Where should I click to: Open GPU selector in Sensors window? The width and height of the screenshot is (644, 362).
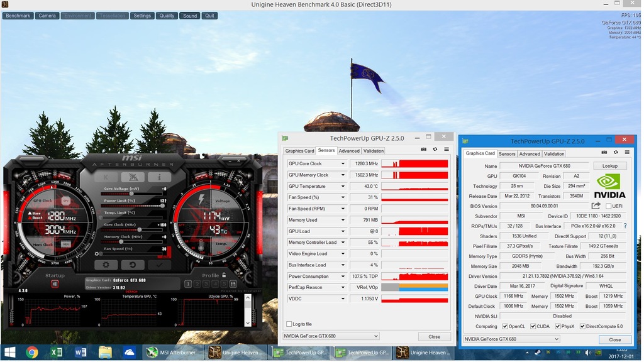click(331, 336)
